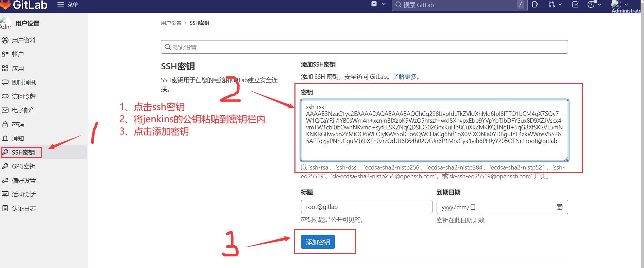The image size is (644, 268).
Task: Click the new item plus icon
Action: [374, 4]
